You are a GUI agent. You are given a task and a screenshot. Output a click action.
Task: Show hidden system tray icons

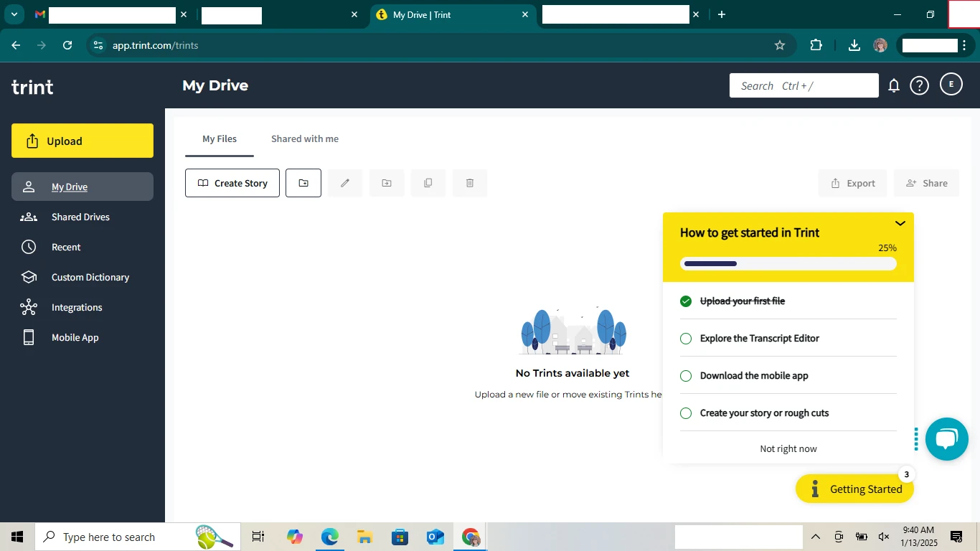pyautogui.click(x=816, y=537)
